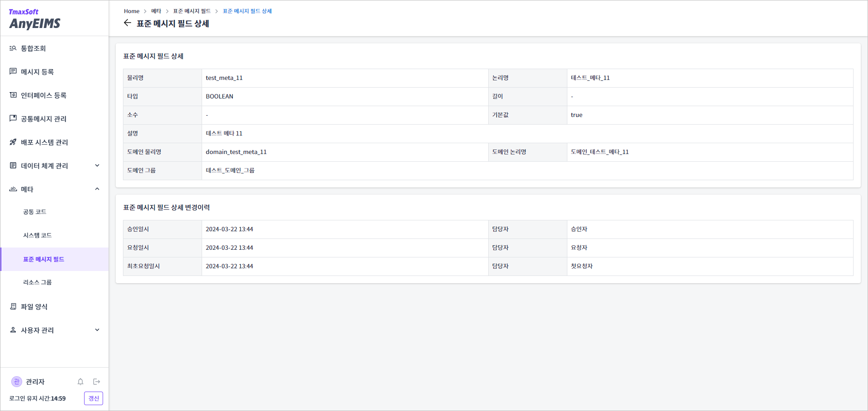Select 시스템 코드 submenu item

pyautogui.click(x=54, y=235)
